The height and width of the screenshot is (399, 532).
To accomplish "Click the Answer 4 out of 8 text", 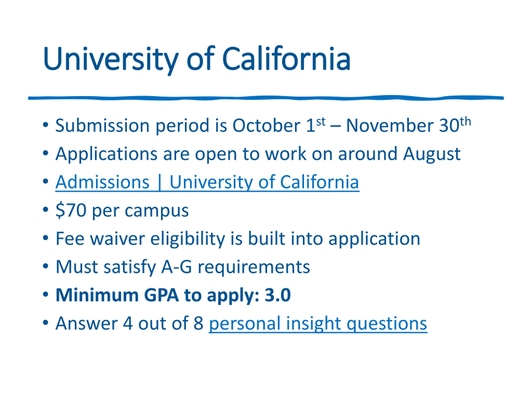I will (129, 324).
